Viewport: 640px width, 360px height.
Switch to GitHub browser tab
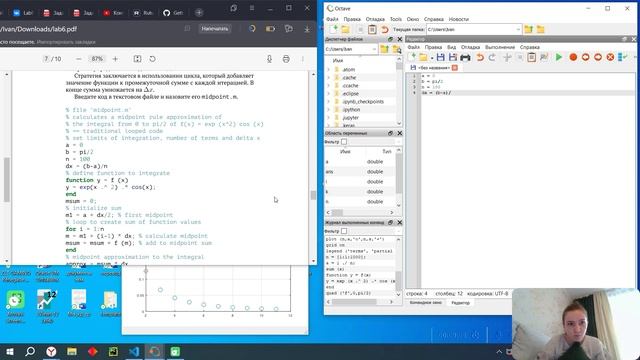tap(173, 13)
